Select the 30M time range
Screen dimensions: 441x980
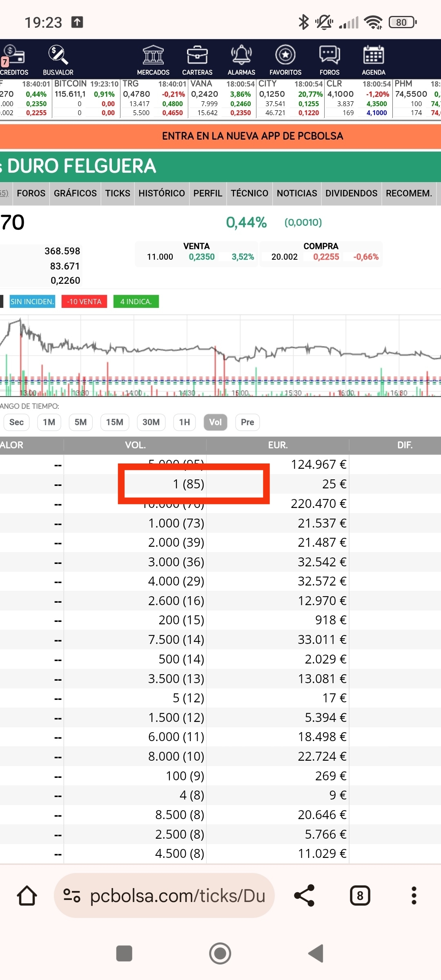coord(151,422)
